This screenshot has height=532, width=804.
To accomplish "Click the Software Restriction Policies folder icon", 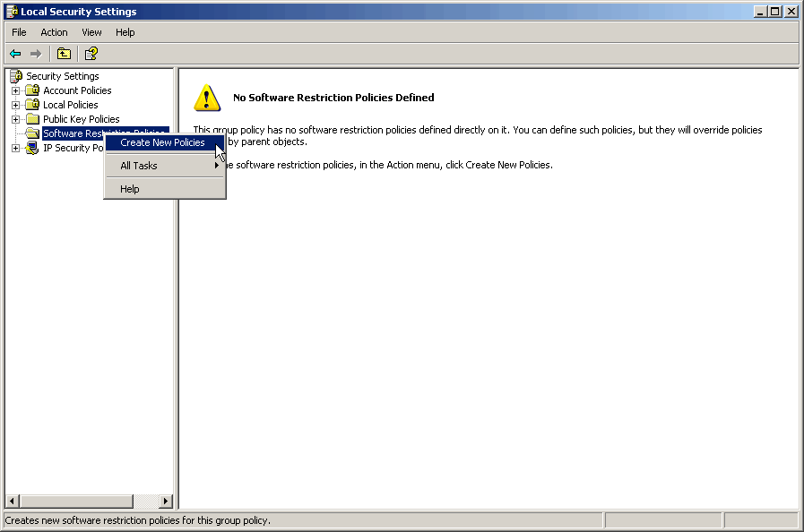I will tap(33, 133).
